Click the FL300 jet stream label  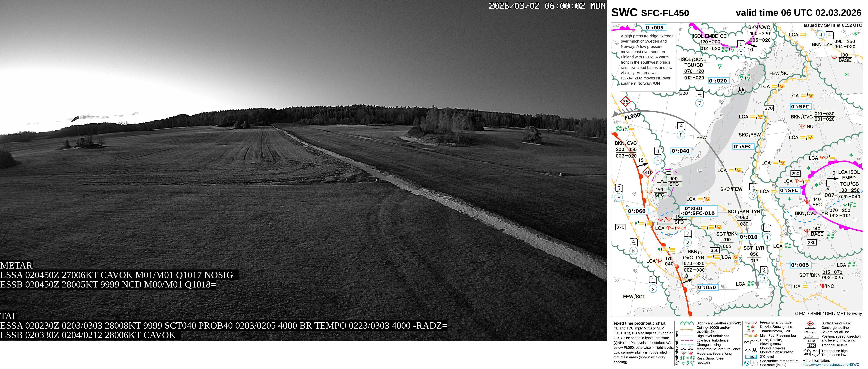click(632, 116)
